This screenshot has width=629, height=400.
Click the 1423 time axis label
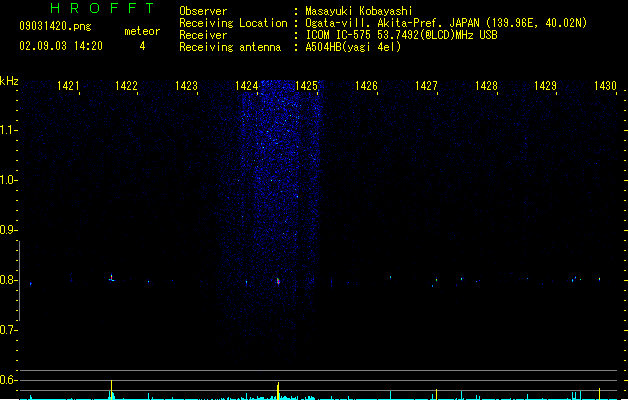187,86
